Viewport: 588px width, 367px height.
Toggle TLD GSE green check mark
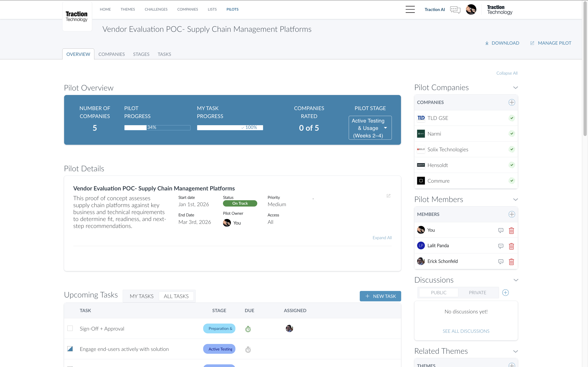pyautogui.click(x=511, y=118)
